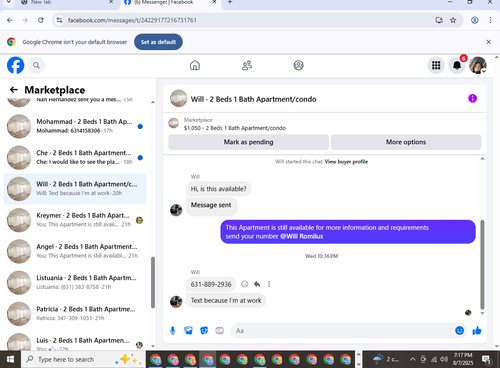This screenshot has width=500, height=368.
Task: Open account profile picture menu
Action: (478, 65)
